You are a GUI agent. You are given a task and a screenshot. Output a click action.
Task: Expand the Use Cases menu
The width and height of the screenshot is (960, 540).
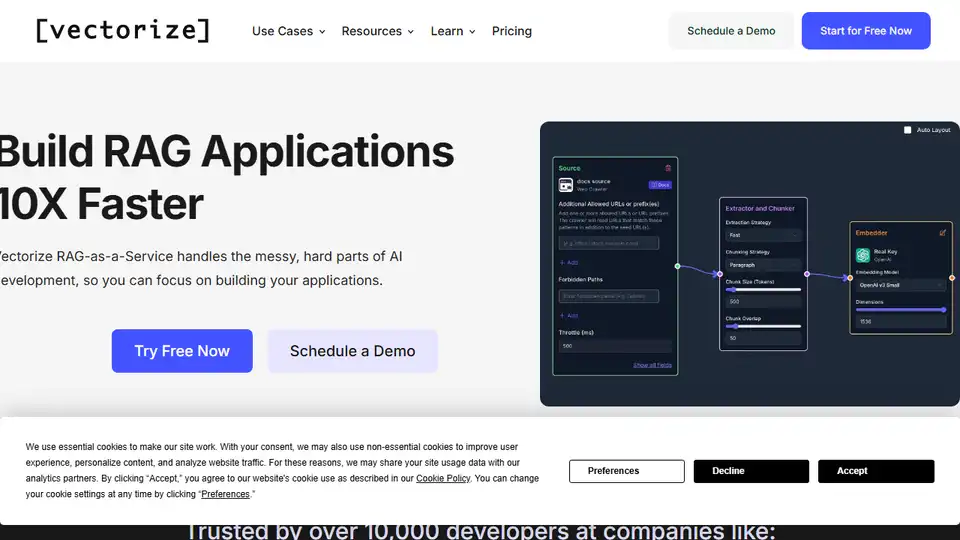tap(288, 31)
